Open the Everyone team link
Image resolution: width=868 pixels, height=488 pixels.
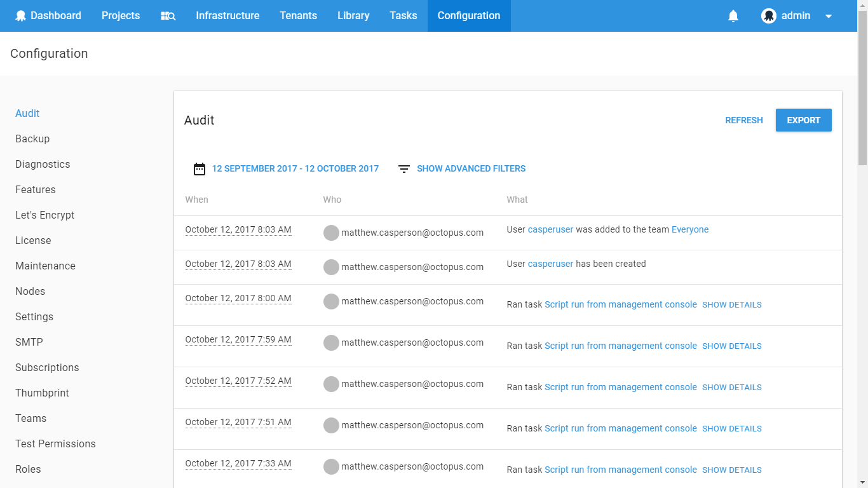pyautogui.click(x=690, y=229)
